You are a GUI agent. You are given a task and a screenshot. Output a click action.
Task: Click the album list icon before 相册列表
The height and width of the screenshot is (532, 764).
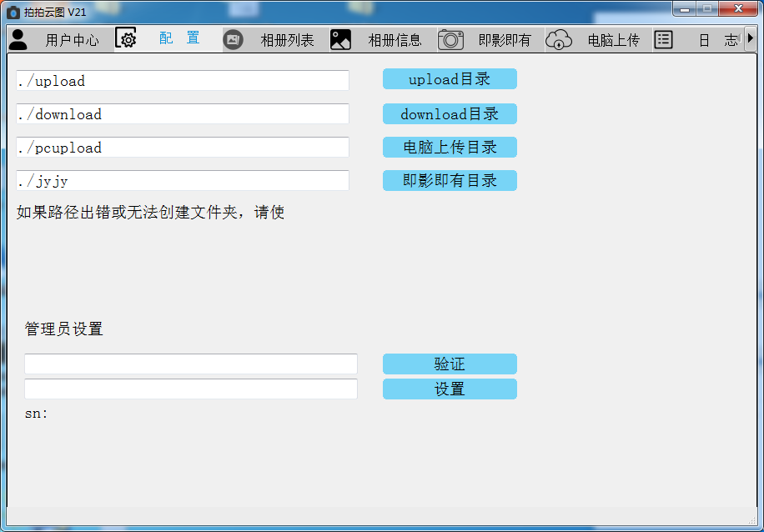tap(233, 38)
